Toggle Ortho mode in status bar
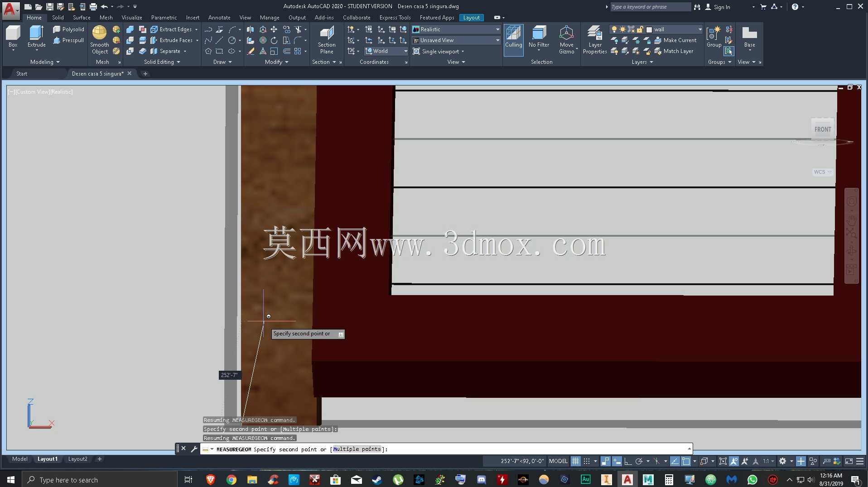This screenshot has height=487, width=868. (627, 461)
